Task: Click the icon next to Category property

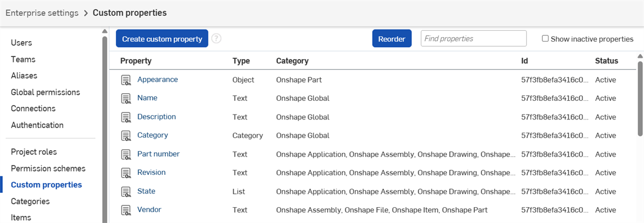Action: (126, 135)
